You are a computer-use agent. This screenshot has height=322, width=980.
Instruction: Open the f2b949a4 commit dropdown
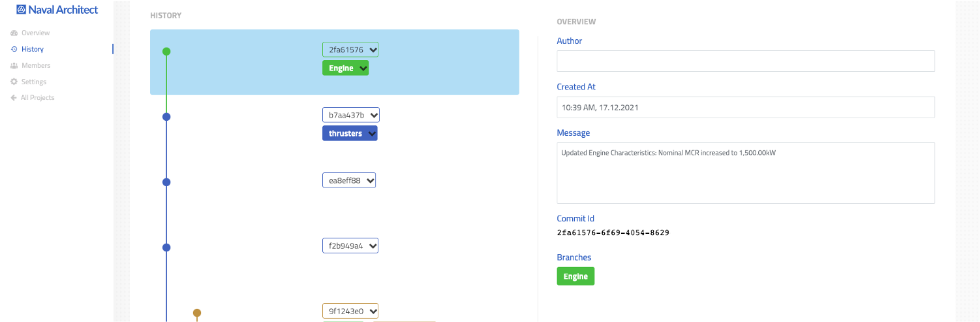click(x=350, y=246)
